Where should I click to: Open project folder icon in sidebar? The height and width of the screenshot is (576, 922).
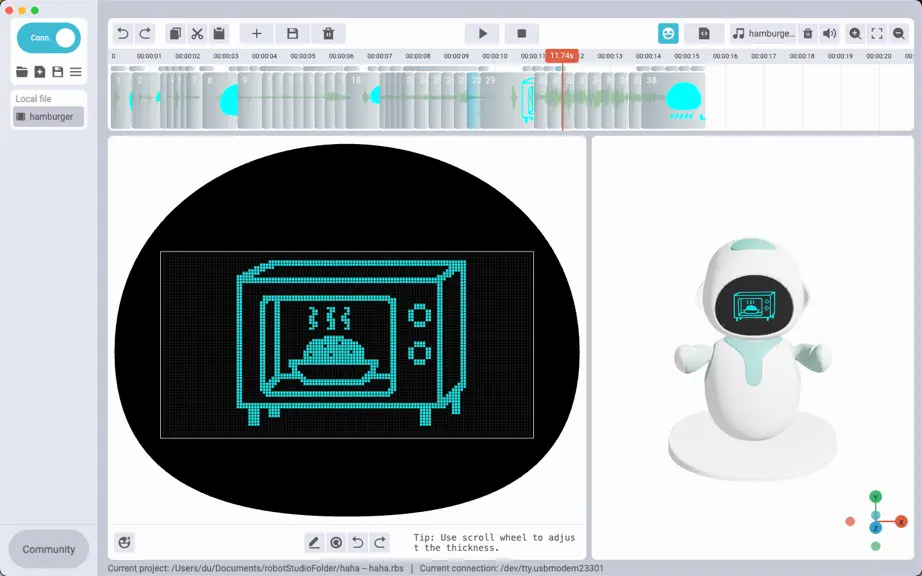coord(22,72)
